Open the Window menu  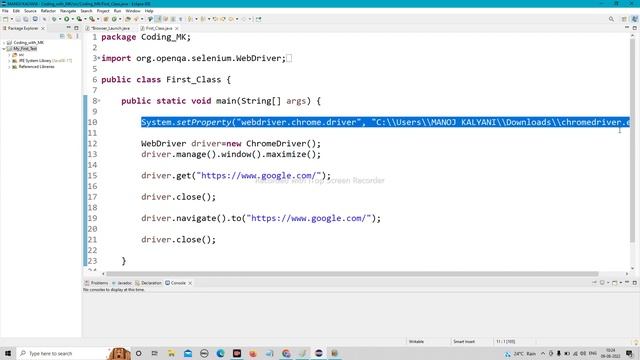(133, 11)
